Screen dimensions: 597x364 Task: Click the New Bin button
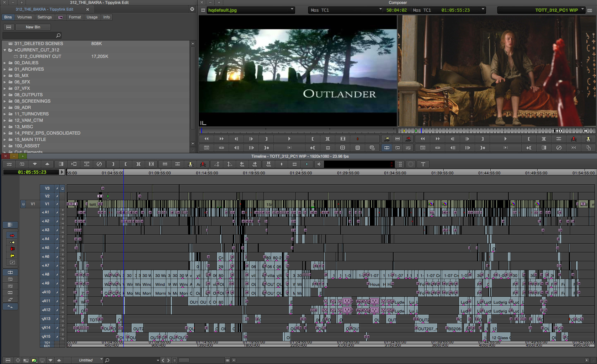(33, 27)
